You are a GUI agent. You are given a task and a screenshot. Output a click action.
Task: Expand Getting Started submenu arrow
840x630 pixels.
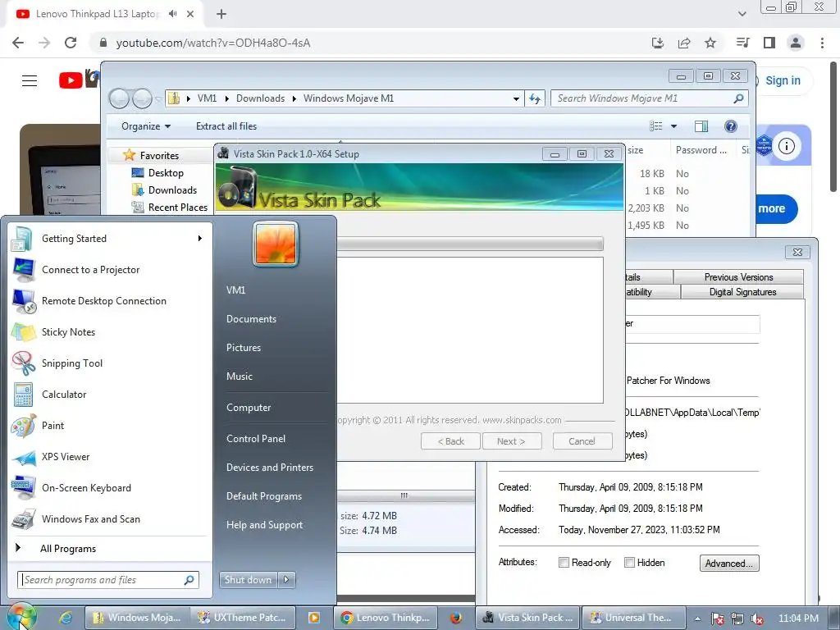[200, 239]
